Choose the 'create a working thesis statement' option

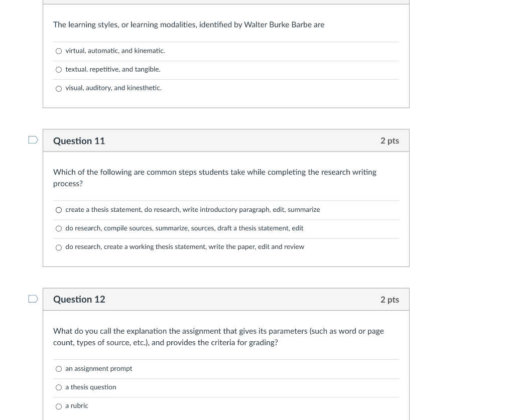point(59,247)
